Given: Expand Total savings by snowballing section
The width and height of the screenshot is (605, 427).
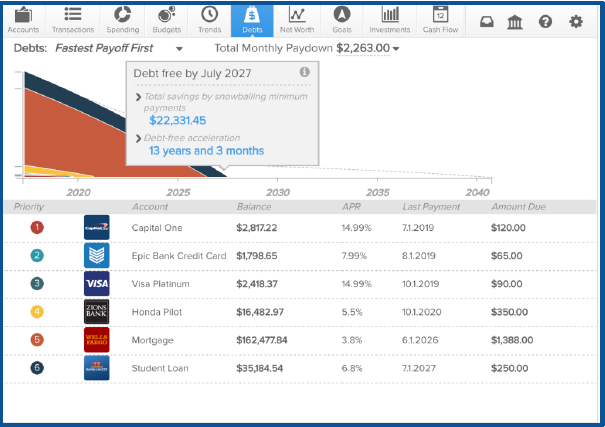Looking at the screenshot, I should click(x=138, y=97).
